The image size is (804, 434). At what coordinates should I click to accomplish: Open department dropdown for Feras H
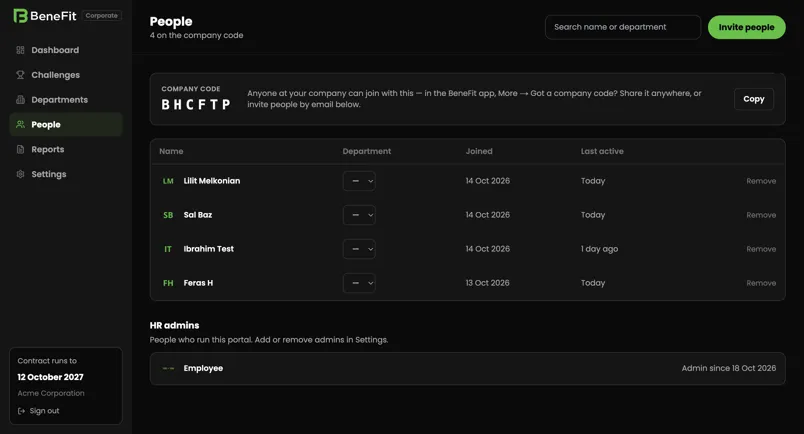[359, 283]
